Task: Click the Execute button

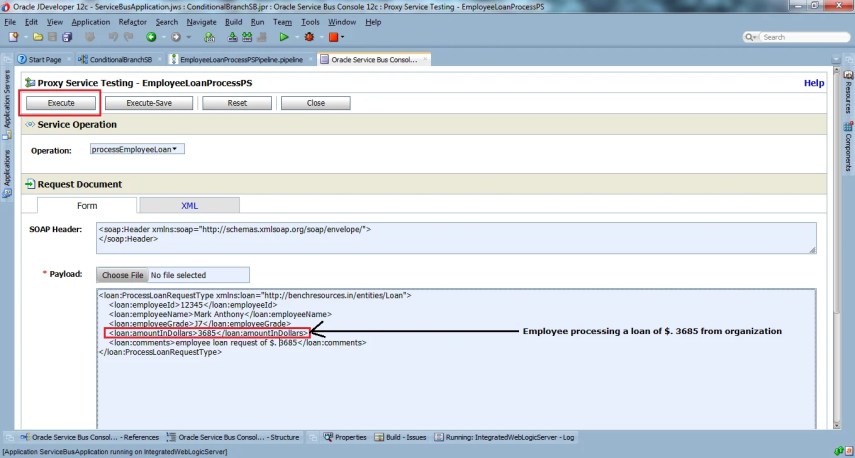Action: click(x=61, y=103)
